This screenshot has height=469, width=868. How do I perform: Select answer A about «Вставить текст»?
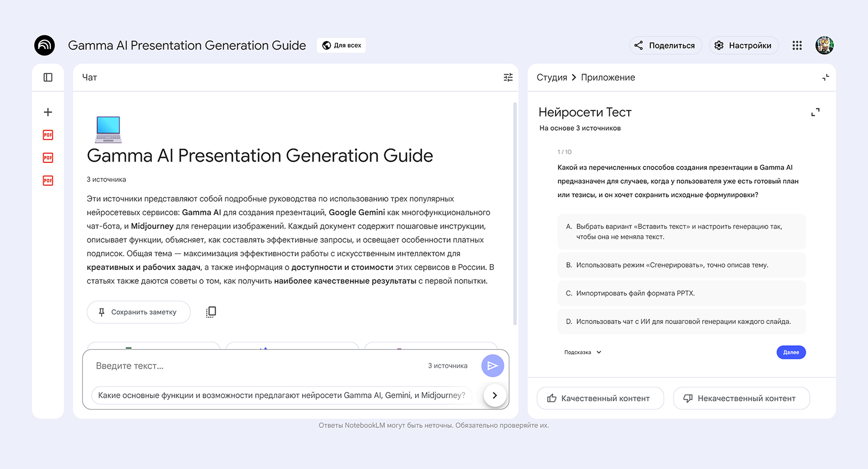tap(682, 232)
